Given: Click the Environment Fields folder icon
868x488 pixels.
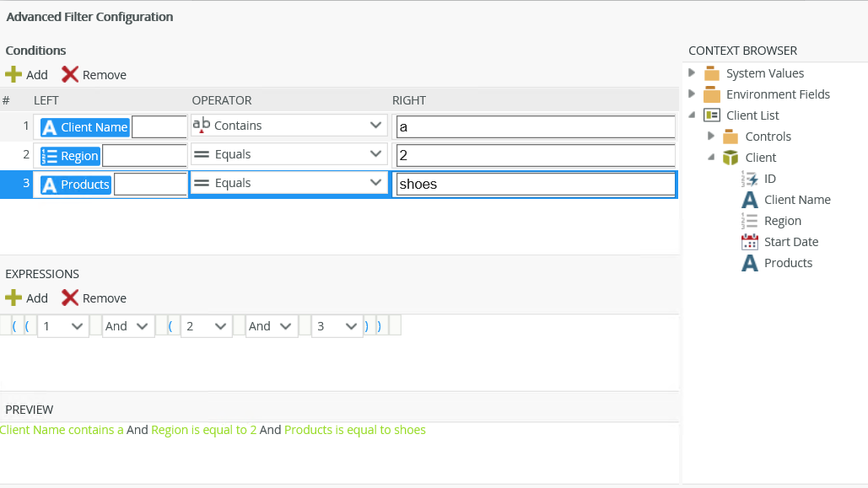Looking at the screenshot, I should point(712,94).
